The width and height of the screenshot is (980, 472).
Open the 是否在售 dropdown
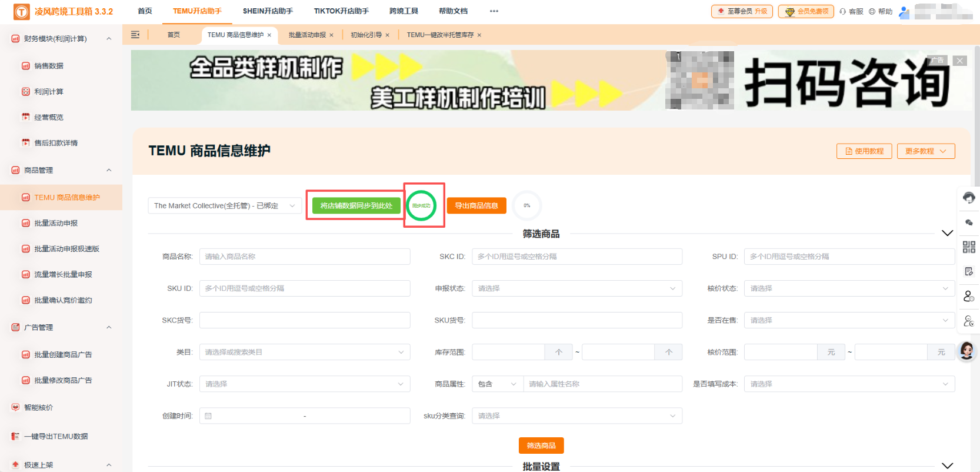tap(849, 320)
